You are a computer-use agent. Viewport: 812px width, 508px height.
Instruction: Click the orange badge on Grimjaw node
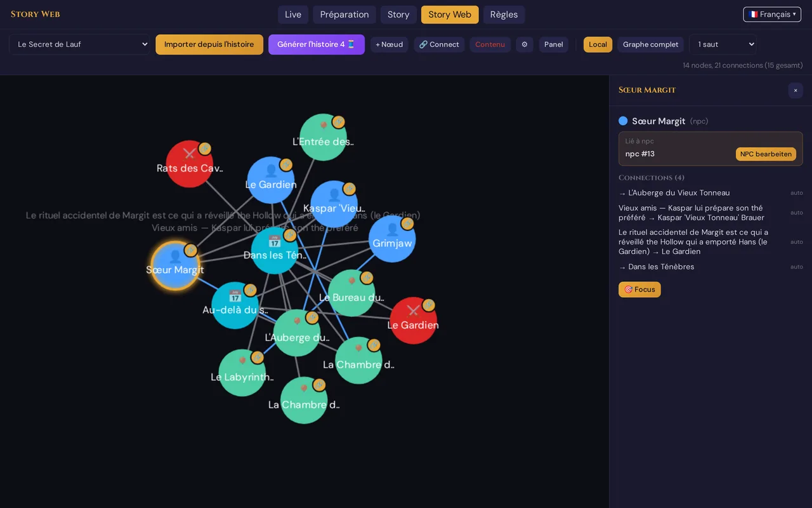407,224
